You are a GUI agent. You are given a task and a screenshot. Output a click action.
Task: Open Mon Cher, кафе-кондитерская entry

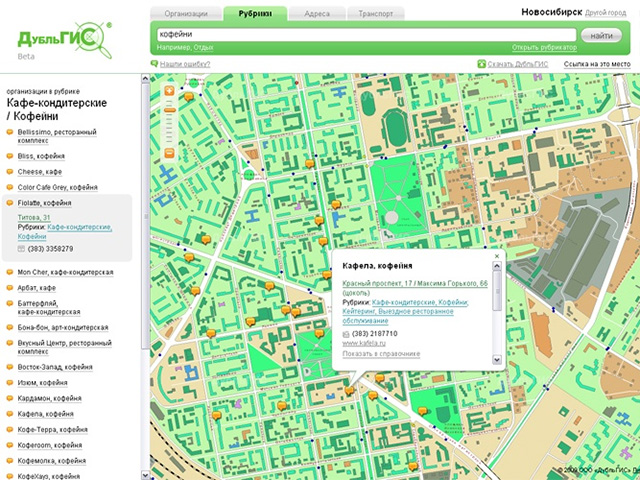click(x=65, y=272)
